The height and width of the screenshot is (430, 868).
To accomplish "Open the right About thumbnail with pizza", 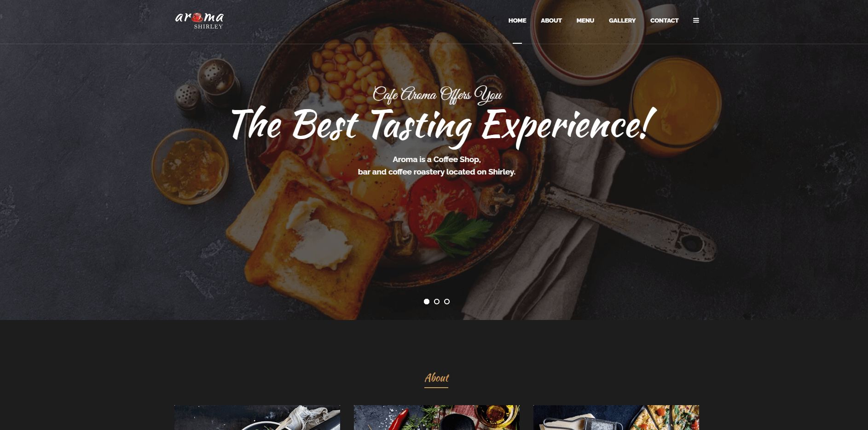I will 616,418.
